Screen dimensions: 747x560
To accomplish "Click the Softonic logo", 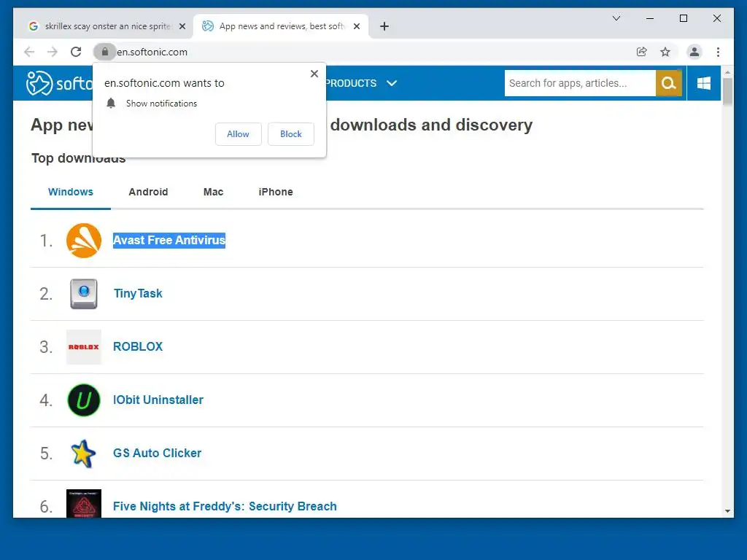I will point(59,83).
